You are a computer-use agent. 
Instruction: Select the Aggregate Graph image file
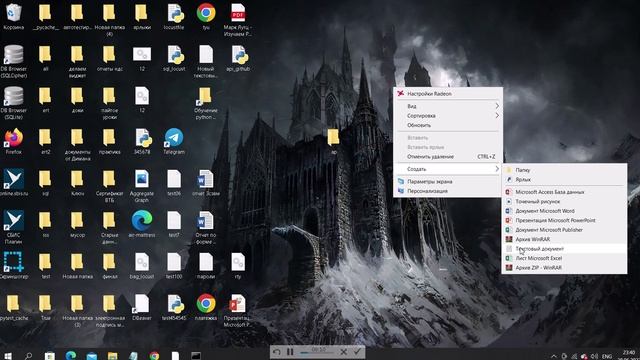point(142,186)
